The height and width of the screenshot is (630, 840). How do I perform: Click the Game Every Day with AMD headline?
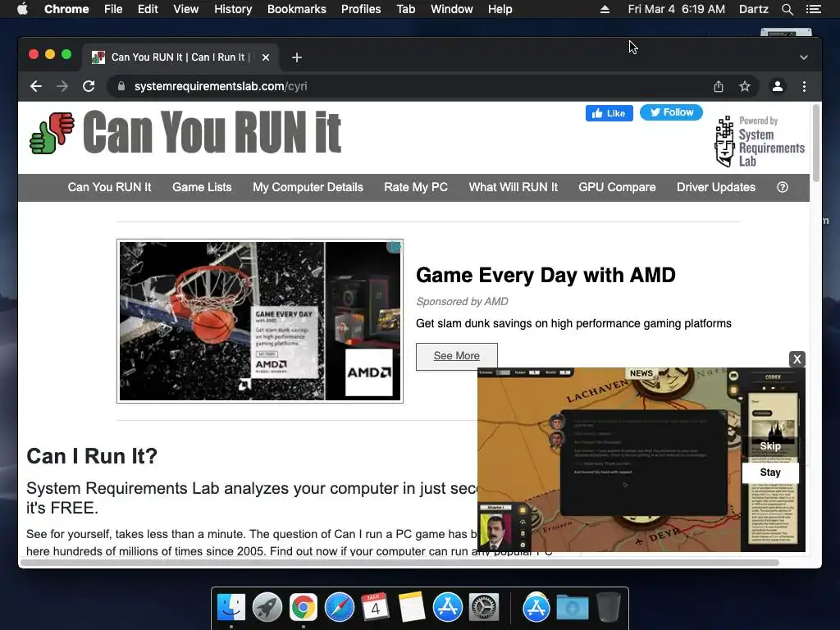coord(546,276)
